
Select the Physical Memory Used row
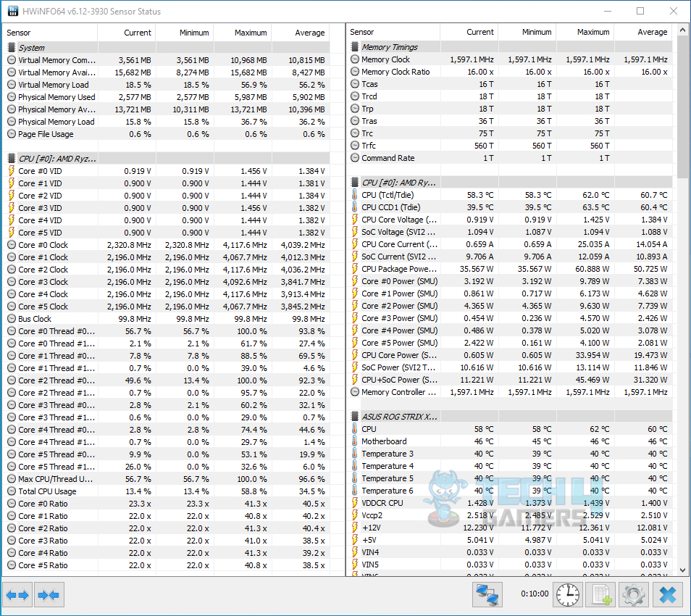[167, 97]
